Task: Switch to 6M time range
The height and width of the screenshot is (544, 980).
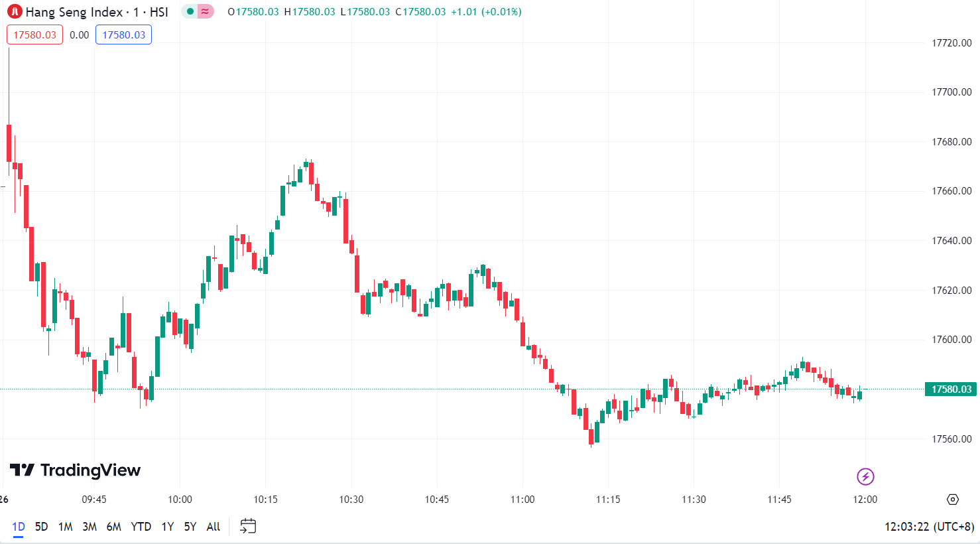Action: click(114, 527)
